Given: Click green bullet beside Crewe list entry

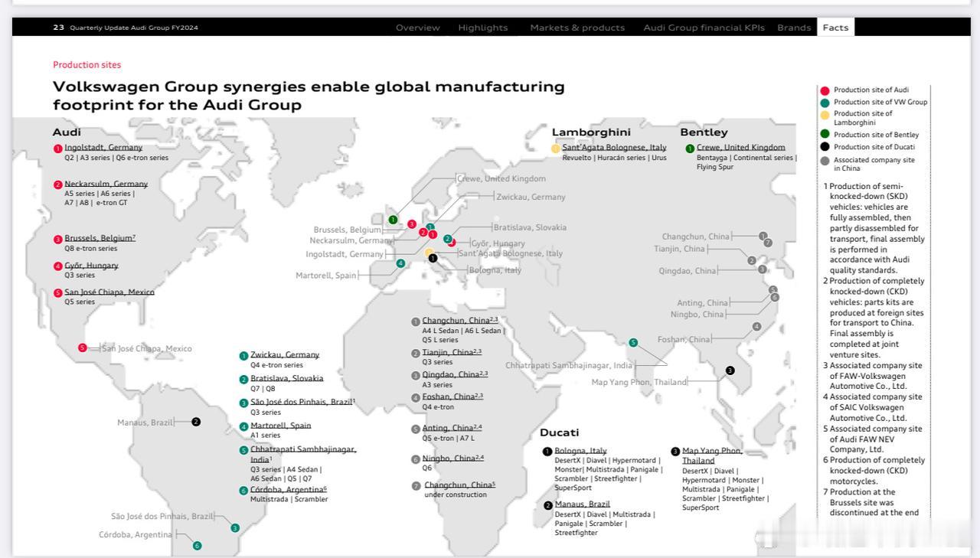Looking at the screenshot, I should coord(690,148).
